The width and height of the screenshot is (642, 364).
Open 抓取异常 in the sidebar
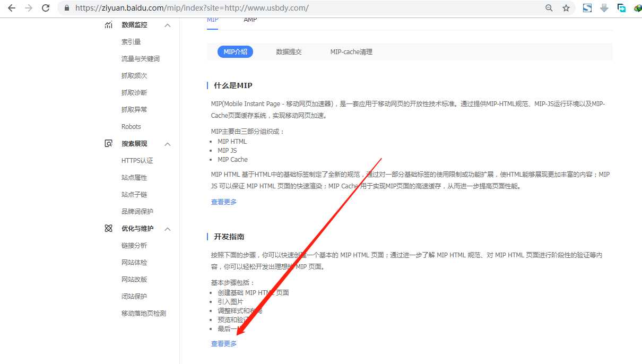point(134,110)
